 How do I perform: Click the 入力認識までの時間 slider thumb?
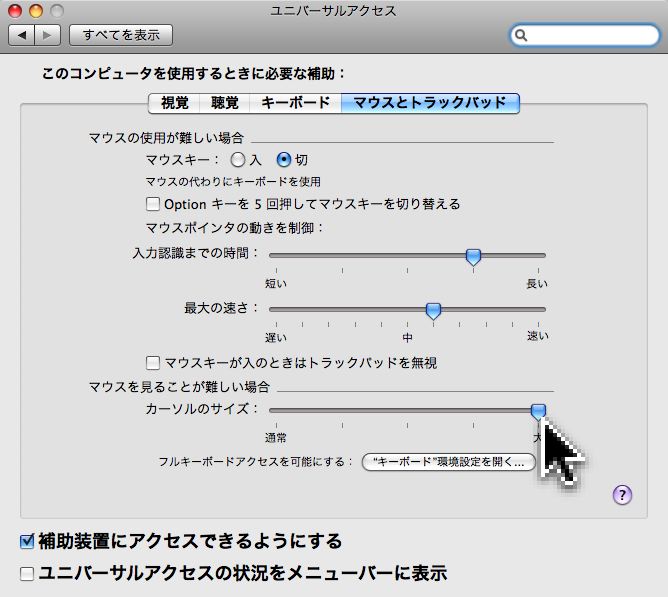(474, 257)
